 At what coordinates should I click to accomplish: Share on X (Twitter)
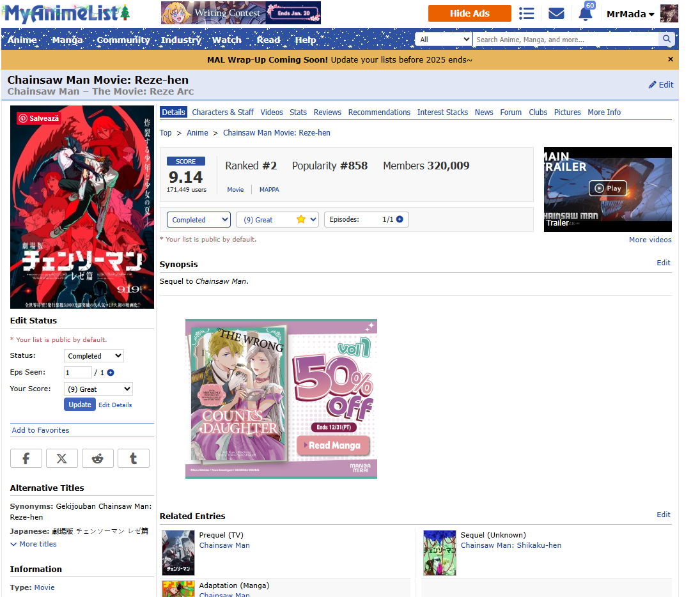pos(62,458)
